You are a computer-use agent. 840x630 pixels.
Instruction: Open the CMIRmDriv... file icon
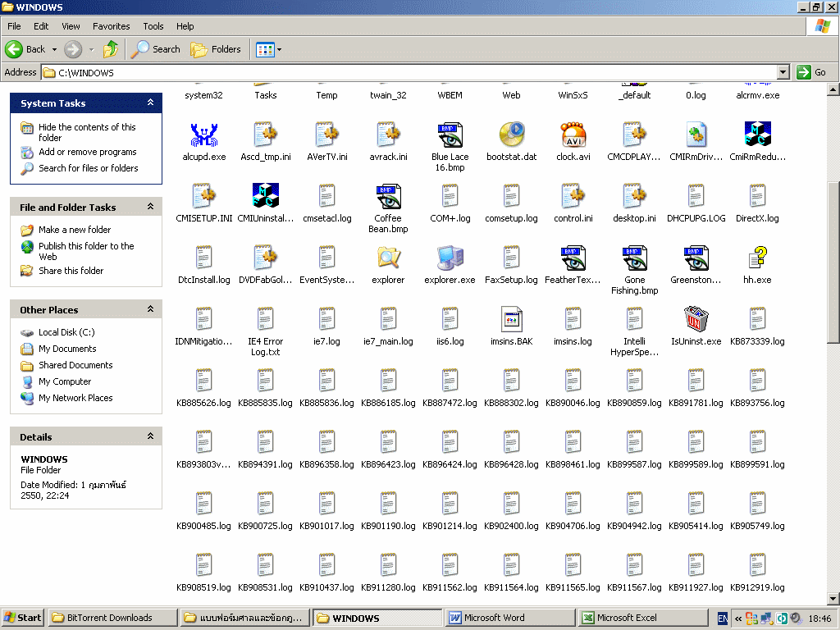click(x=696, y=135)
